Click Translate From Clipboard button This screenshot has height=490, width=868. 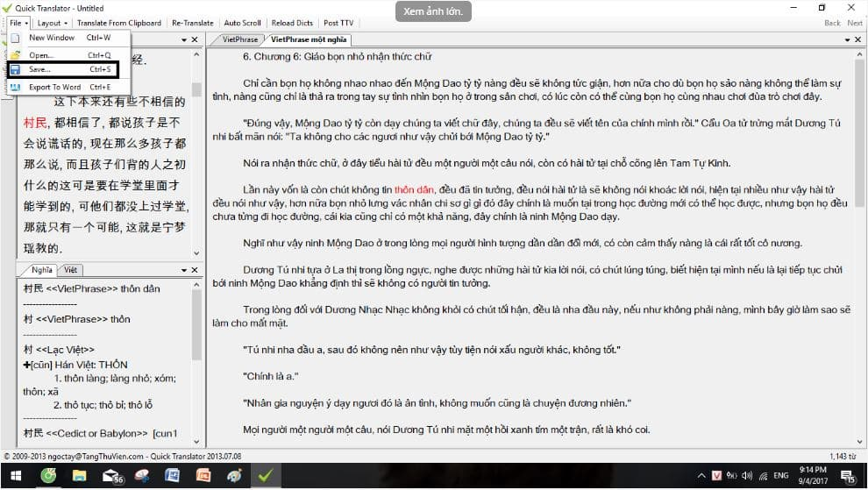(x=119, y=23)
